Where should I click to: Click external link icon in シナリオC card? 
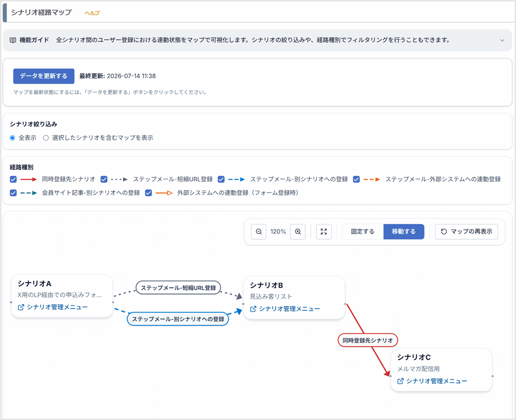click(400, 381)
